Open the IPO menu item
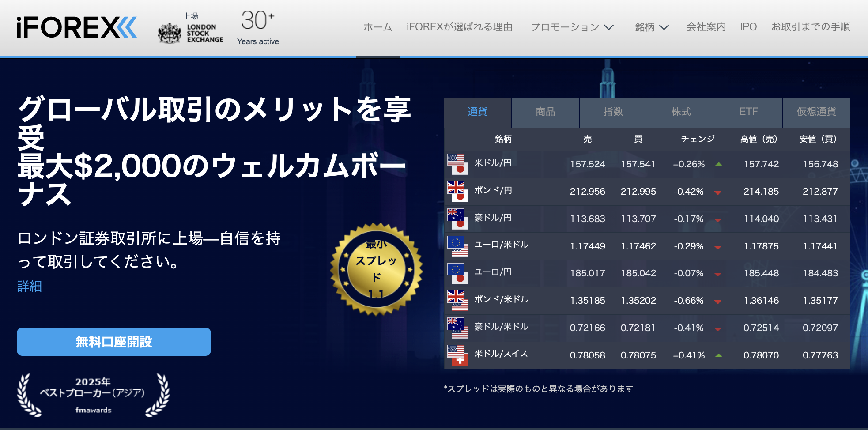The height and width of the screenshot is (430, 868). (x=748, y=27)
